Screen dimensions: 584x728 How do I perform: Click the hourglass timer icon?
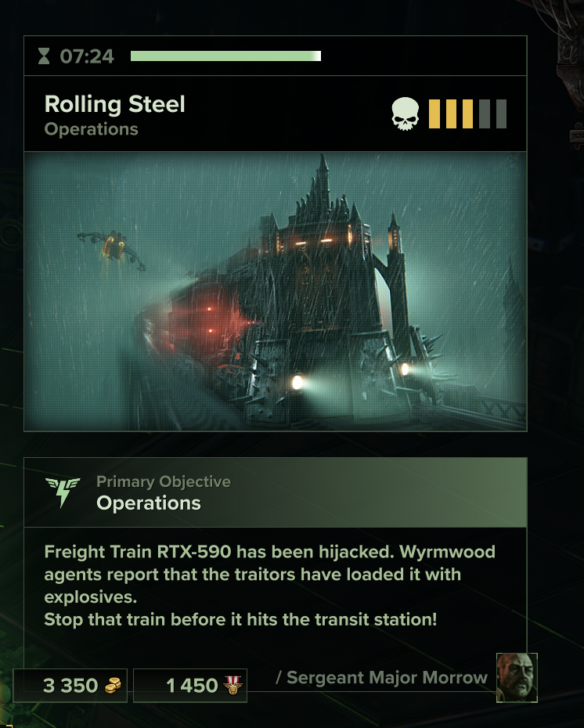click(x=44, y=56)
